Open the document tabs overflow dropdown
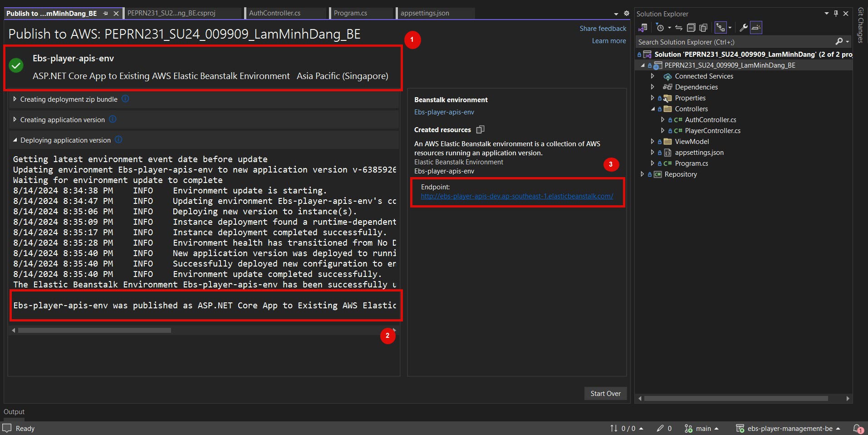 click(x=616, y=14)
